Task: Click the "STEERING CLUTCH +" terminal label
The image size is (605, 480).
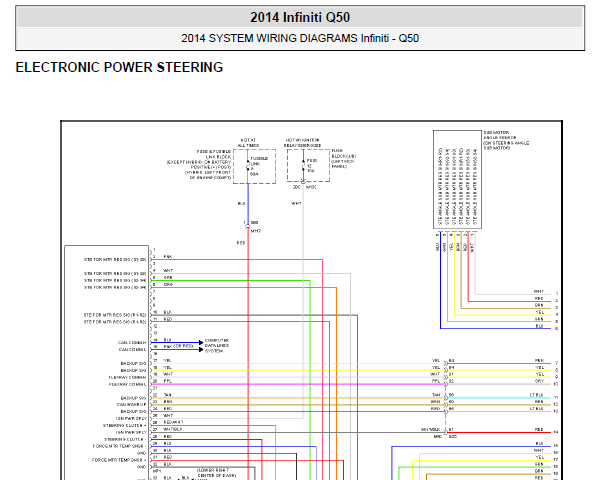Action: (x=125, y=426)
